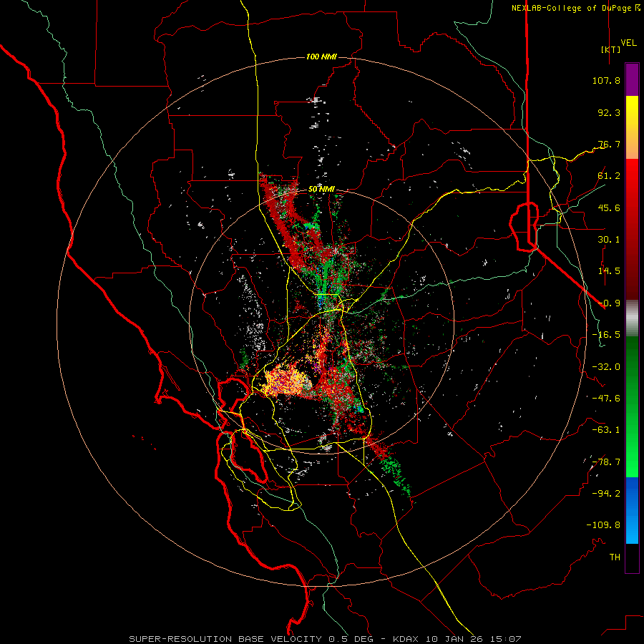This screenshot has height=644, width=644.
Task: Click the NEXLAB-College of DuPage label
Action: pos(572,8)
